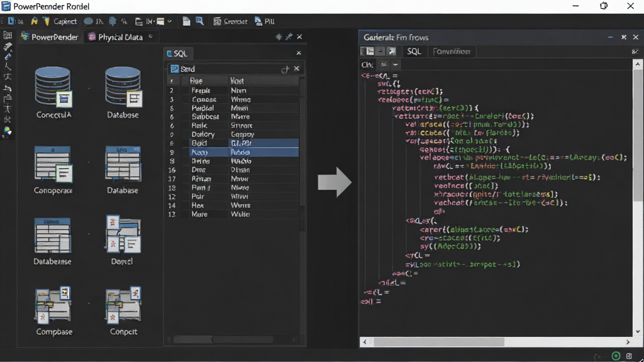The height and width of the screenshot is (362, 644).
Task: Open the Conoperace table model icon
Action: [x=53, y=164]
